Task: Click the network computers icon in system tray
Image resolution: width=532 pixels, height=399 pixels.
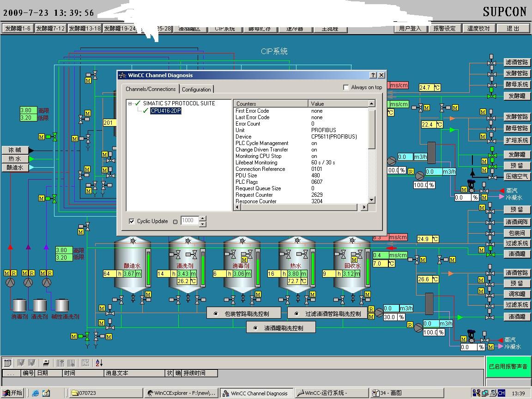Action: [485, 393]
